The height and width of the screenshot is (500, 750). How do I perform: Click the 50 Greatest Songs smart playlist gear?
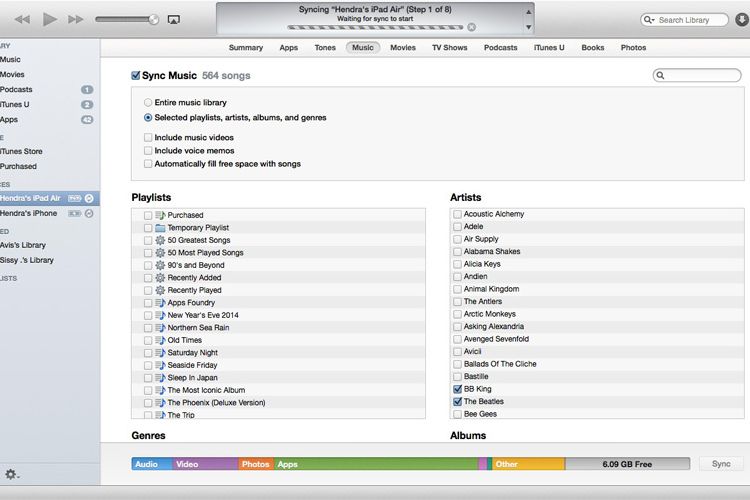160,240
